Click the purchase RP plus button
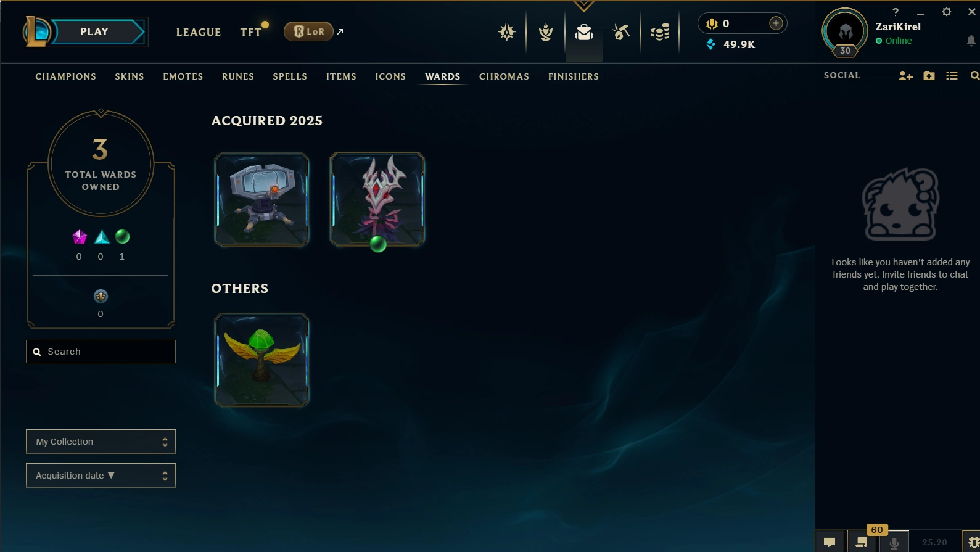The width and height of the screenshot is (980, 552). click(x=776, y=23)
